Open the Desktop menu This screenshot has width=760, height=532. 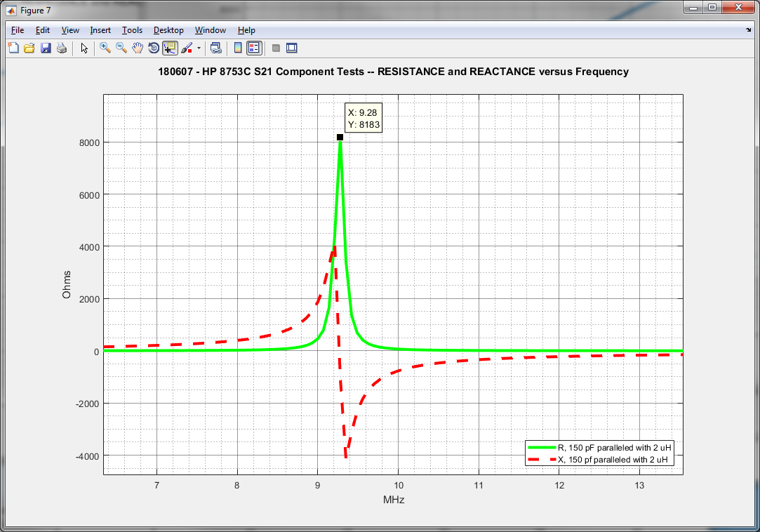click(x=168, y=30)
